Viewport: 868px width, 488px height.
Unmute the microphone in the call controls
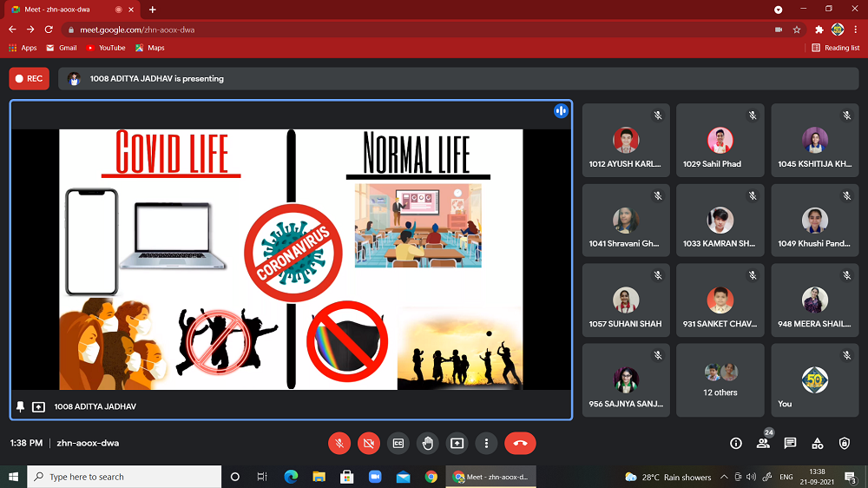tap(339, 443)
